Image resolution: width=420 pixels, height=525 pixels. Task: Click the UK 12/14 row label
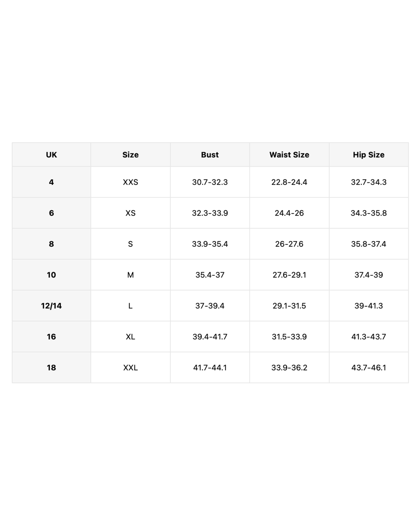coord(51,306)
